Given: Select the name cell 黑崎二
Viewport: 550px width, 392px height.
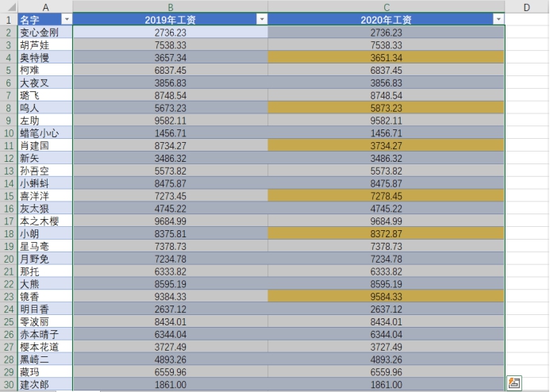Looking at the screenshot, I should (45, 359).
